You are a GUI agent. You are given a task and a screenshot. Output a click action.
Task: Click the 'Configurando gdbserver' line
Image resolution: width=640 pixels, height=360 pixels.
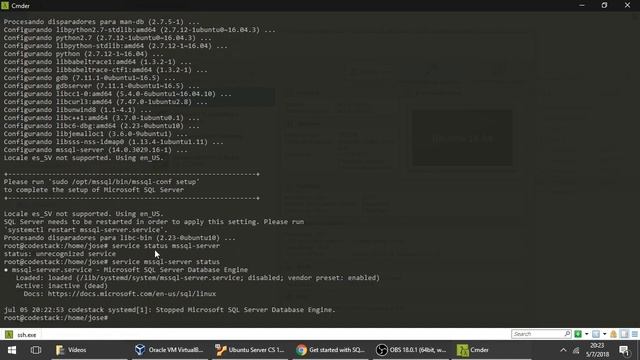(x=102, y=86)
